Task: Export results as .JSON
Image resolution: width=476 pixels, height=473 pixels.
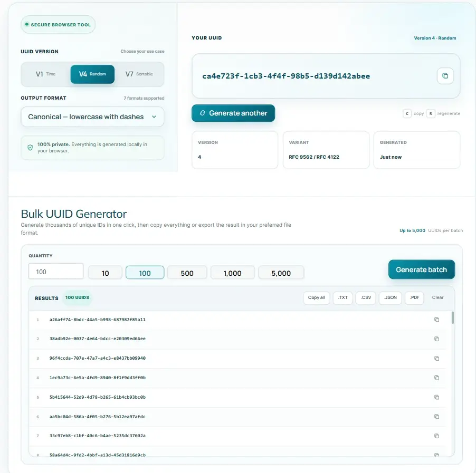Action: click(x=391, y=297)
